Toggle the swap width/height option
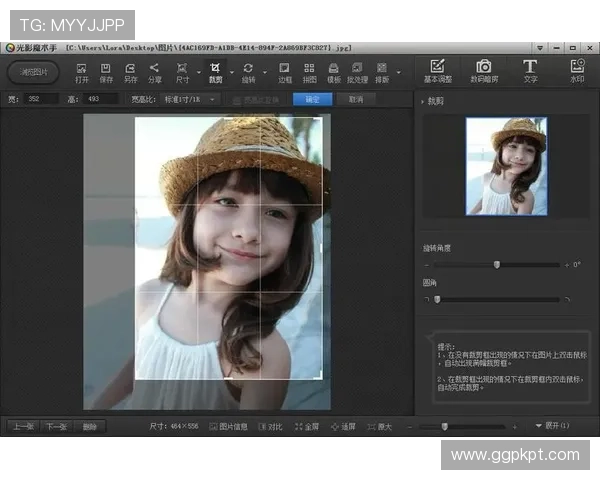 click(x=255, y=100)
